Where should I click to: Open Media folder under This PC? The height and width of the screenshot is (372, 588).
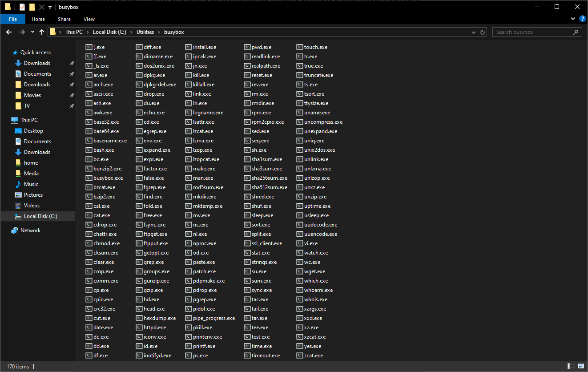(32, 174)
